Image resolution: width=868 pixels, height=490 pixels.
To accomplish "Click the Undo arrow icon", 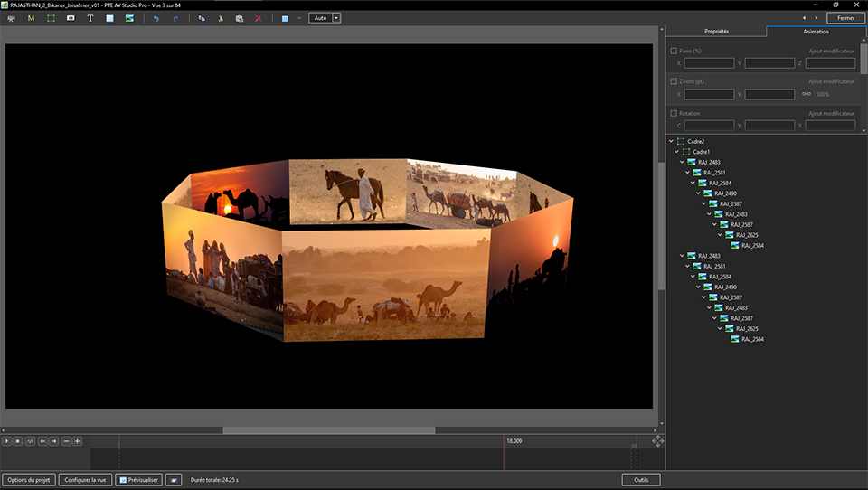I will click(156, 18).
